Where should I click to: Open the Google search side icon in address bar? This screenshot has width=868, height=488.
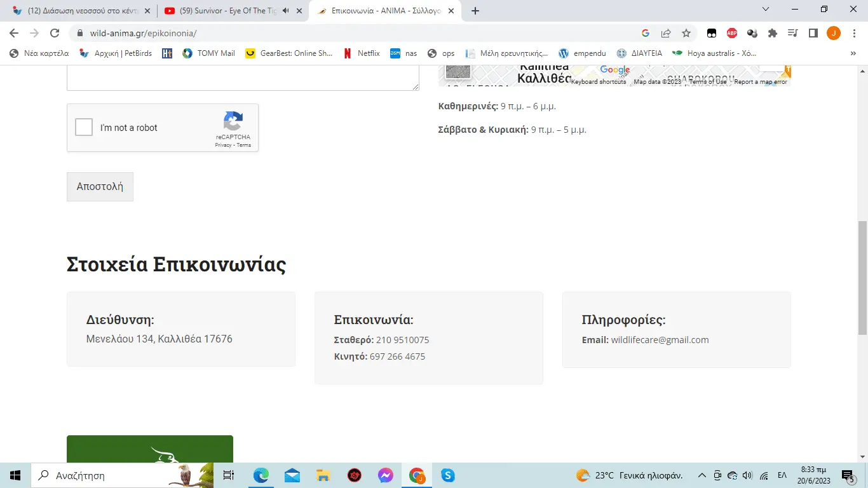pyautogui.click(x=646, y=33)
